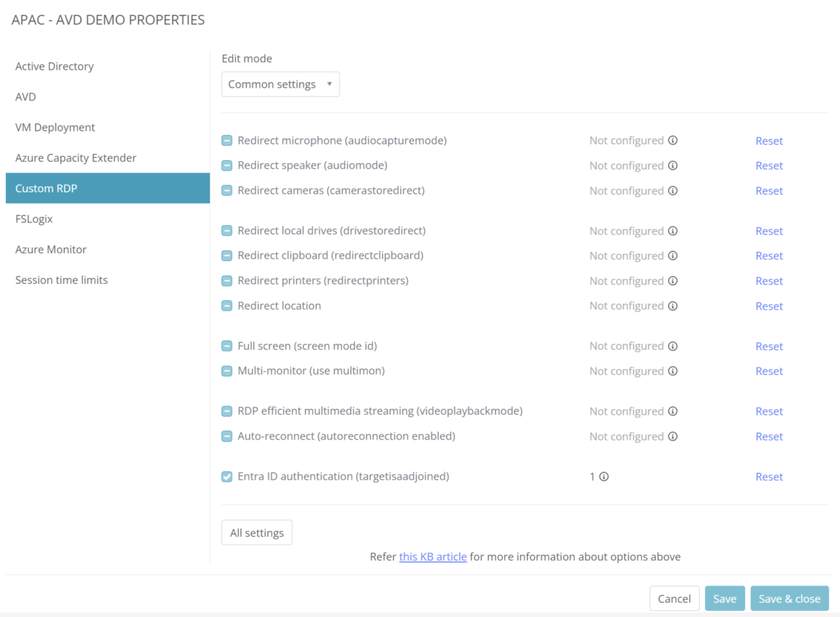The width and height of the screenshot is (840, 617).
Task: Show info for Auto-reconnect setting
Action: point(672,436)
